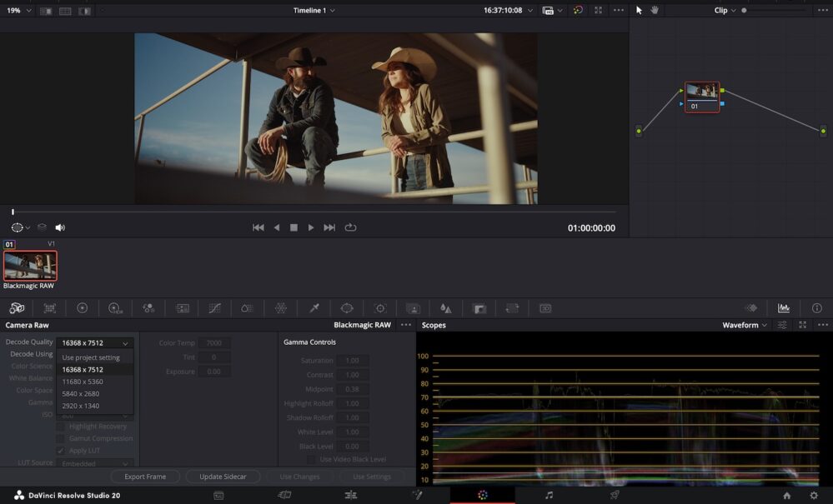Open the Key palette
Screen dimensions: 833x504
(x=479, y=308)
